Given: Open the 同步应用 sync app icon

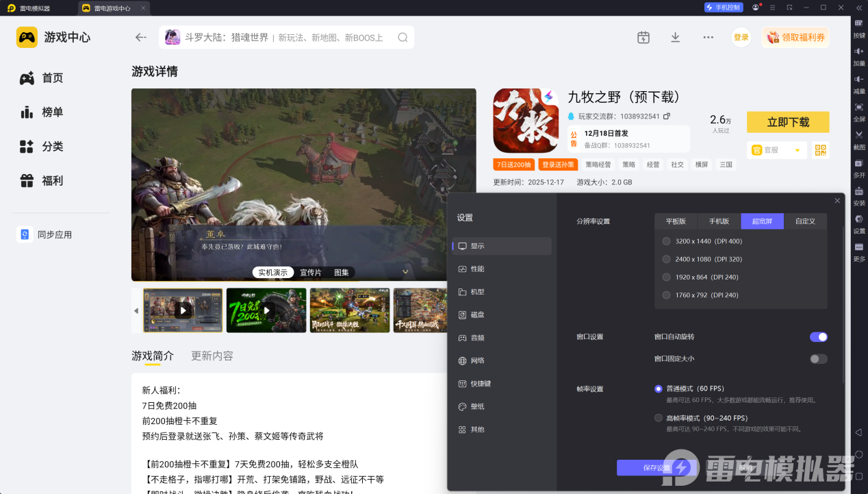Looking at the screenshot, I should pyautogui.click(x=25, y=235).
